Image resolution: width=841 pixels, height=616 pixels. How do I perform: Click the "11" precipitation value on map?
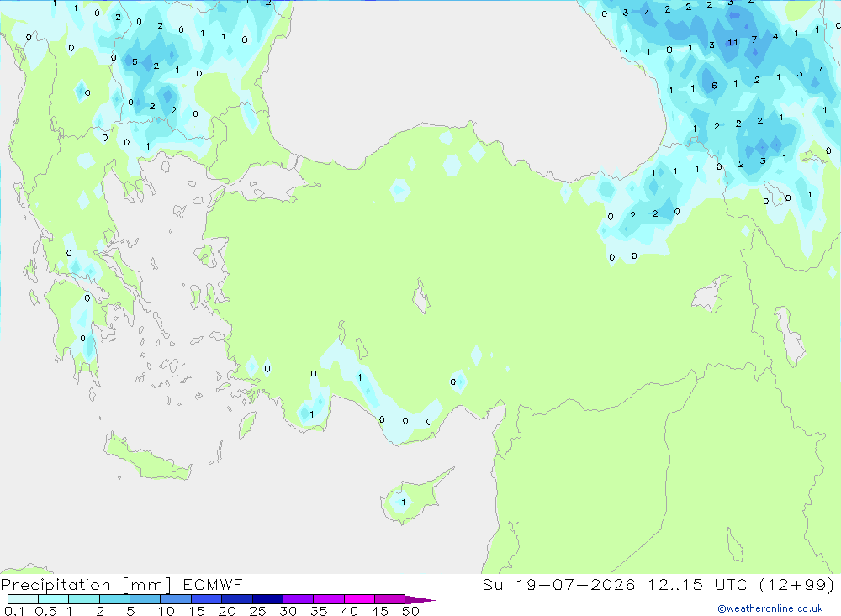point(733,42)
